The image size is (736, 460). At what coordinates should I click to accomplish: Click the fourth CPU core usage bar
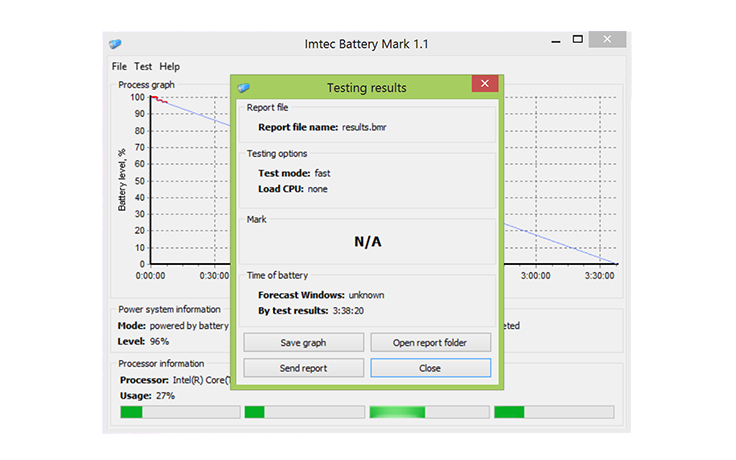point(554,412)
